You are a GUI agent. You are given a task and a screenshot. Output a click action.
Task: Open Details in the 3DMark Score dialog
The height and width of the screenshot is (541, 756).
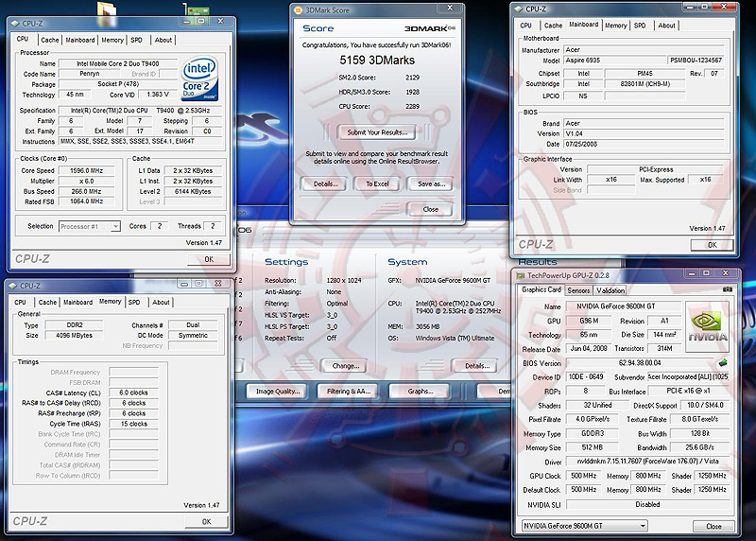pyautogui.click(x=325, y=183)
